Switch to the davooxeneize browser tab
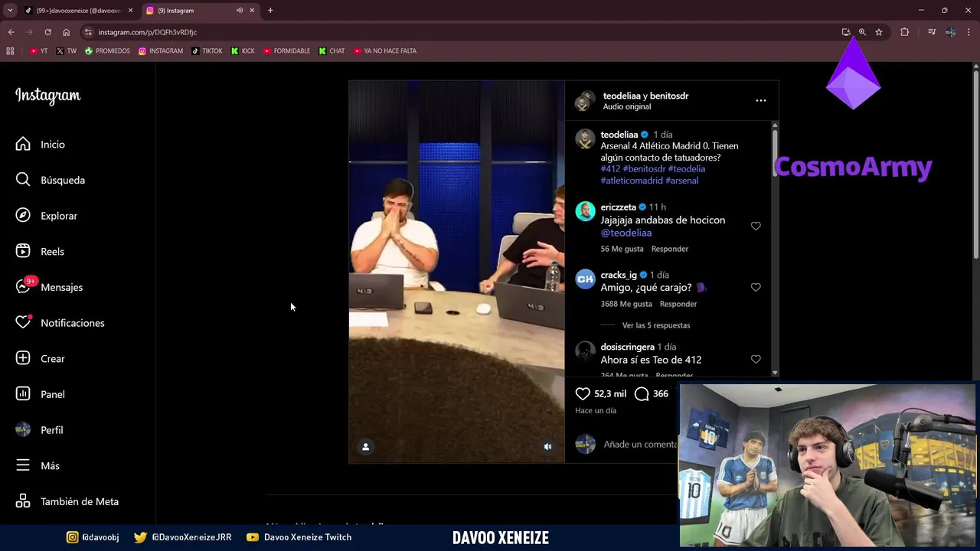 pyautogui.click(x=79, y=10)
